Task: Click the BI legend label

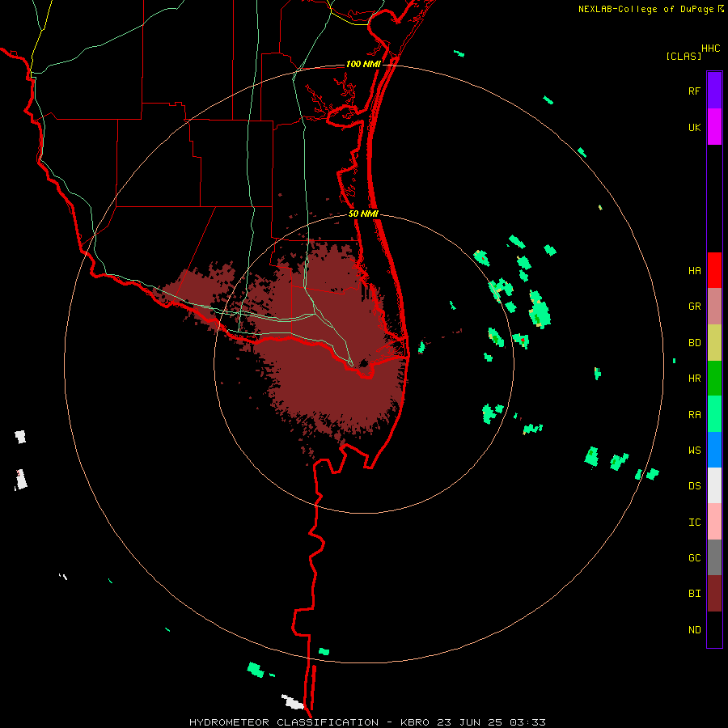Action: click(694, 594)
